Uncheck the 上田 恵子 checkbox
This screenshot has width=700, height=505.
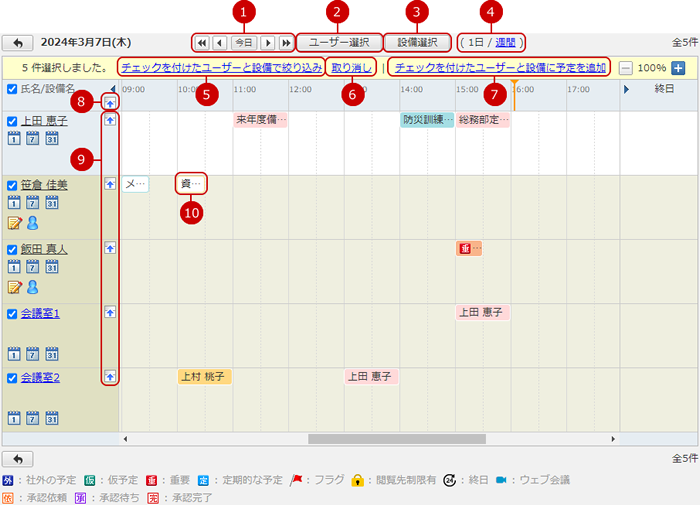point(12,121)
